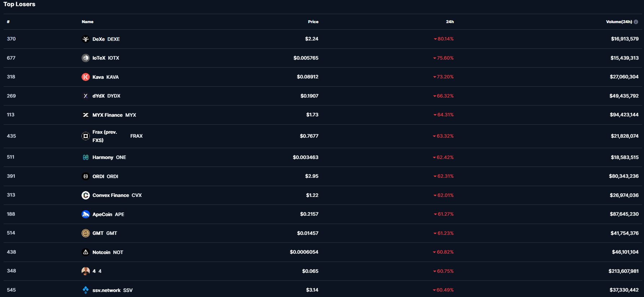Click the IoTeX coin logo icon
Screen dimensions: 644x297
(x=86, y=58)
